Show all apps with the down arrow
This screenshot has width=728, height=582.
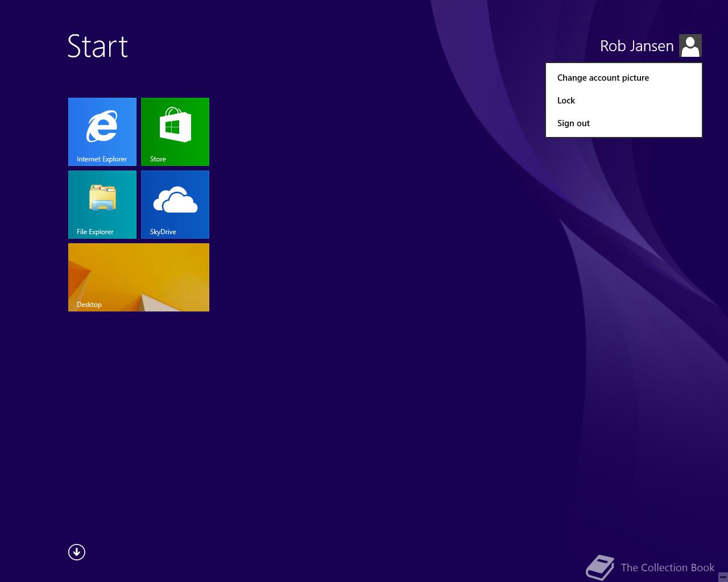(x=77, y=552)
